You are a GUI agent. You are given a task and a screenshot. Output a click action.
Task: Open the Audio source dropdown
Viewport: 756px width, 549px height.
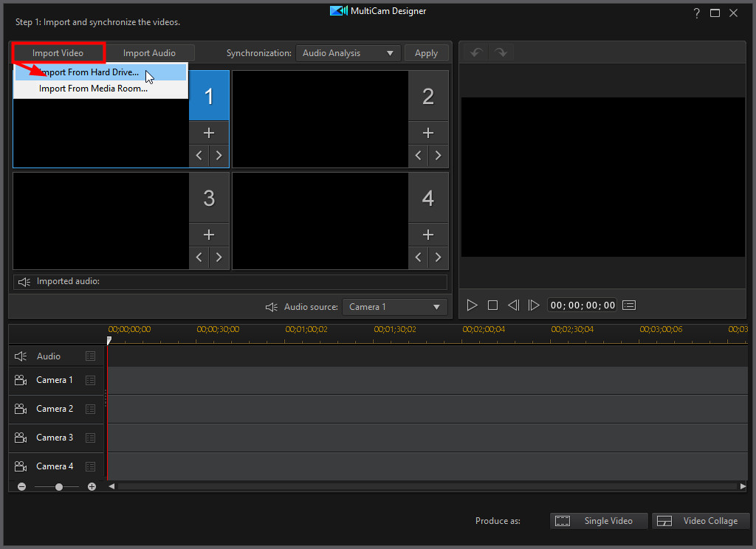395,307
